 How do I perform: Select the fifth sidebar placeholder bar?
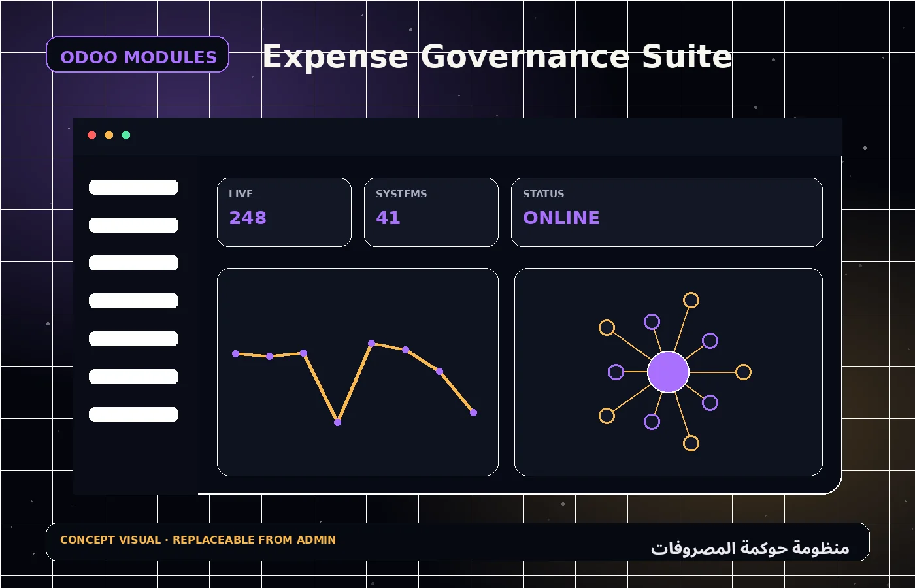tap(133, 339)
